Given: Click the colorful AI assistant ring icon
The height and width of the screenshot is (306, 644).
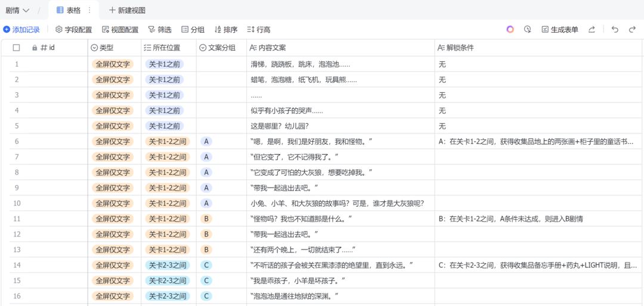Looking at the screenshot, I should 510,30.
